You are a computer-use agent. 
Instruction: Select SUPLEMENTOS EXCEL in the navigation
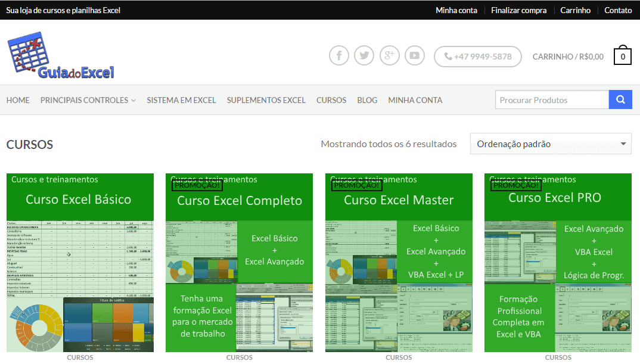[266, 100]
